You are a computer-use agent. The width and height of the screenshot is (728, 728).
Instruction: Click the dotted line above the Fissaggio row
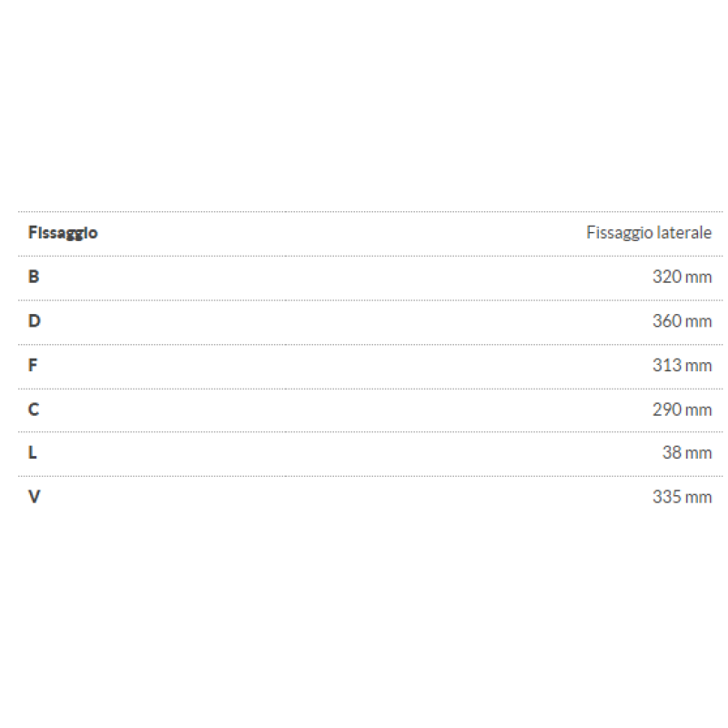[370, 212]
